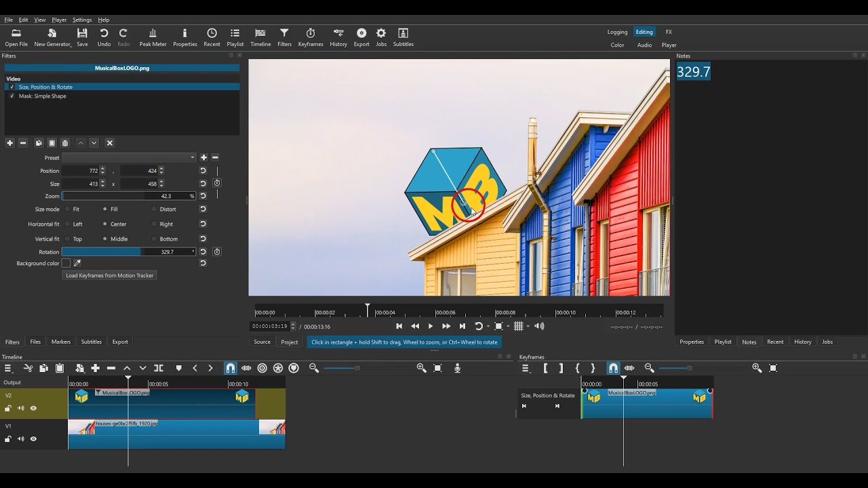This screenshot has height=488, width=868.
Task: Add a filter with the plus icon
Action: (9, 143)
